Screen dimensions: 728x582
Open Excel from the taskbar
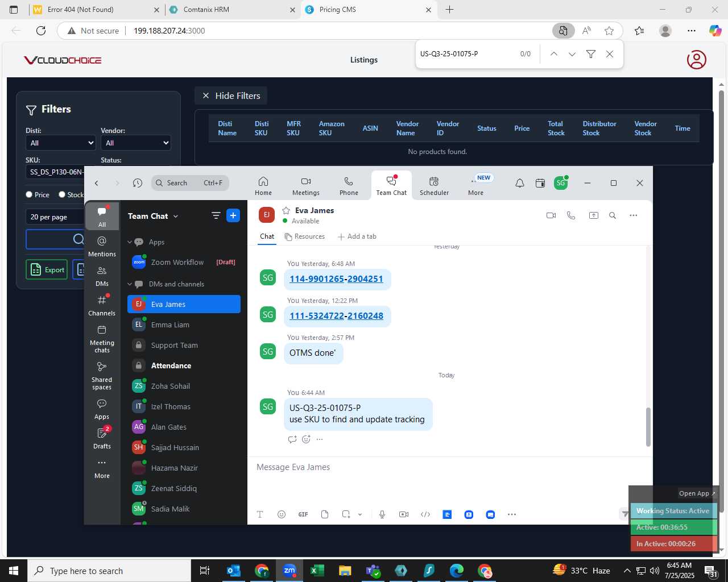point(317,571)
